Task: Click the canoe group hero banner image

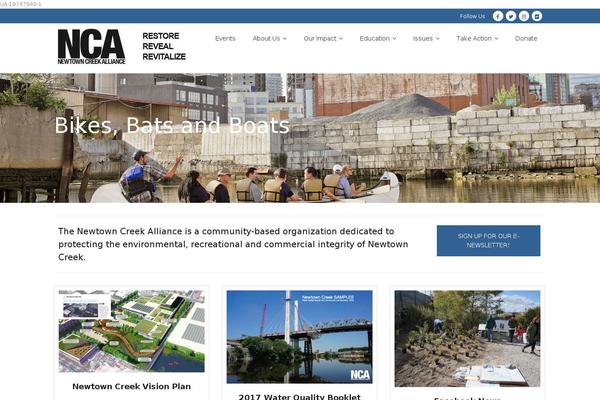Action: click(x=300, y=138)
